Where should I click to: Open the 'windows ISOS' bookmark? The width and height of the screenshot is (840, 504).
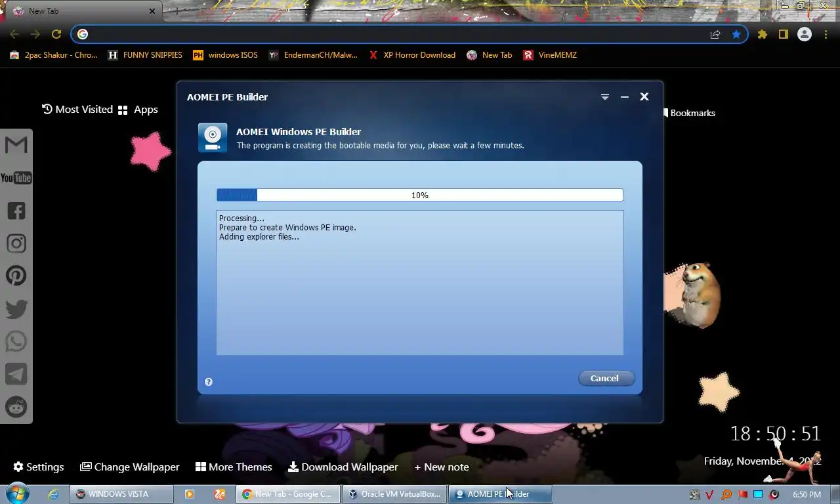click(x=225, y=55)
